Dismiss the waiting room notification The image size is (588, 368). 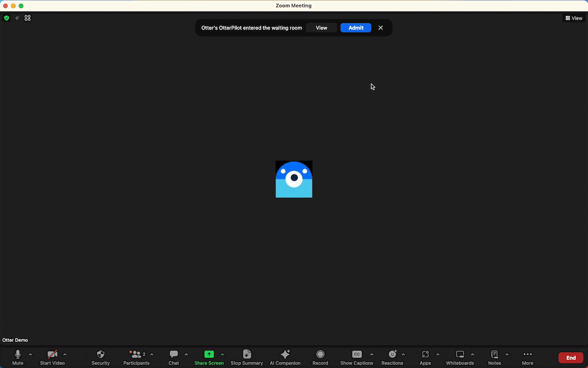click(x=381, y=28)
